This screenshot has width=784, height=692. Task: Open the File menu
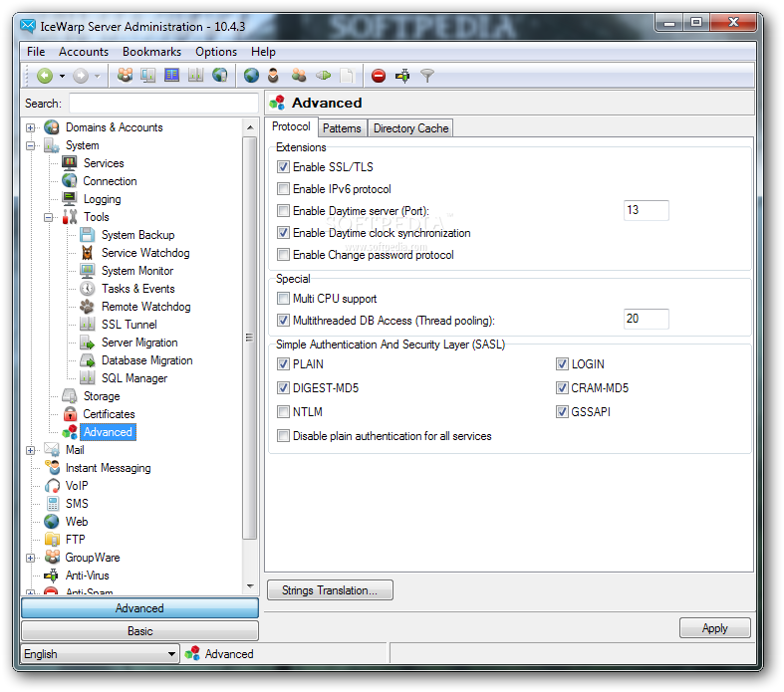(36, 52)
